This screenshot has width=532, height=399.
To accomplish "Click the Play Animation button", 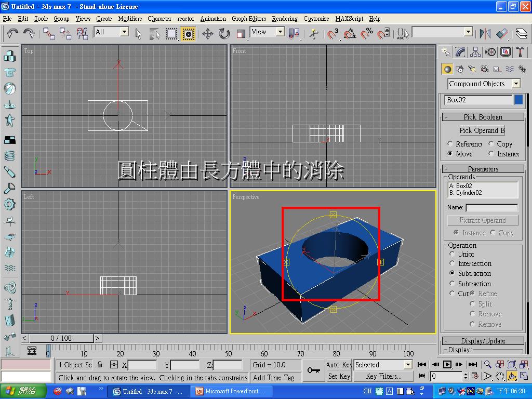I will pos(447,364).
